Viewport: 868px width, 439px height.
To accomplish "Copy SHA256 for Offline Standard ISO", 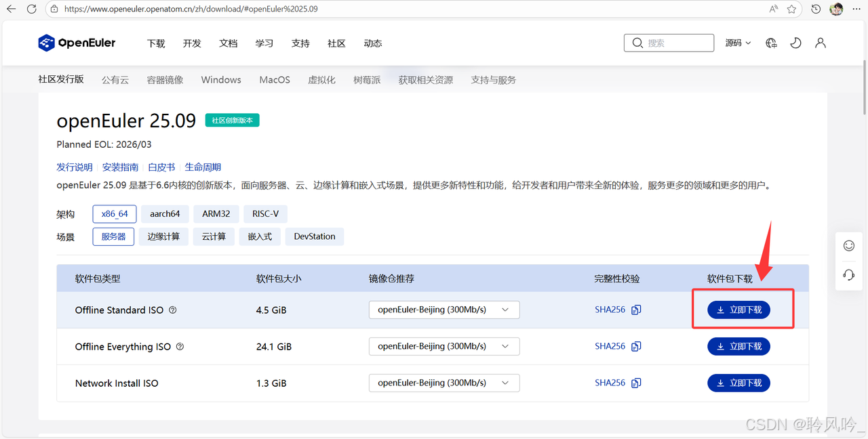I will pyautogui.click(x=636, y=310).
